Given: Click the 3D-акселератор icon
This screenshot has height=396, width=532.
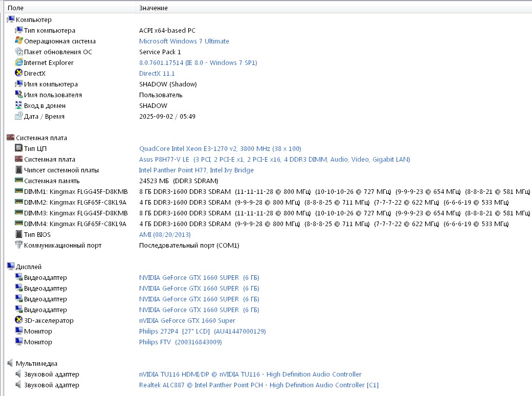Looking at the screenshot, I should point(18,320).
